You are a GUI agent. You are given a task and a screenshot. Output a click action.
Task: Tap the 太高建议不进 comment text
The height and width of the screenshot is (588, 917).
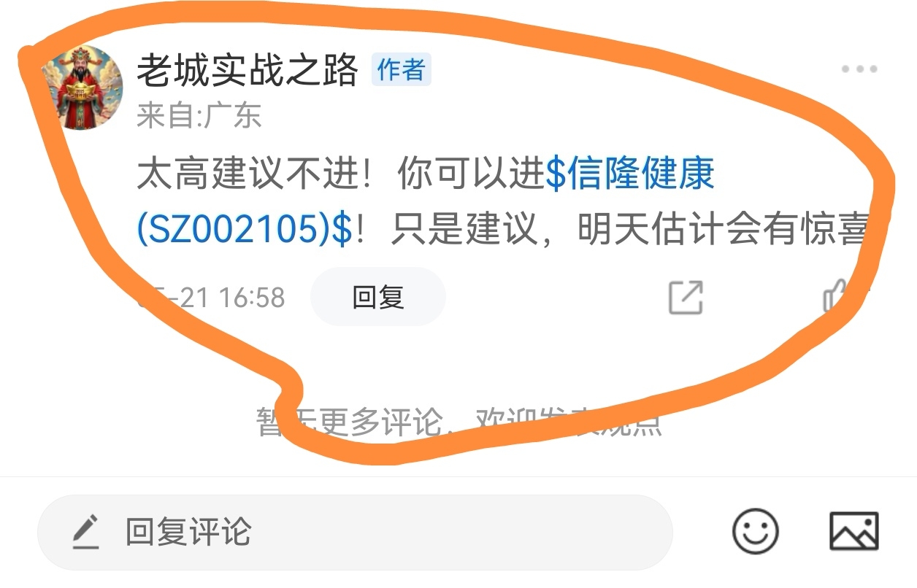click(x=248, y=175)
